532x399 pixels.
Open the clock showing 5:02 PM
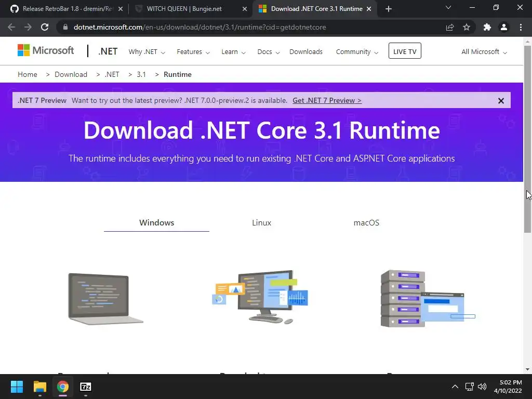(508, 387)
